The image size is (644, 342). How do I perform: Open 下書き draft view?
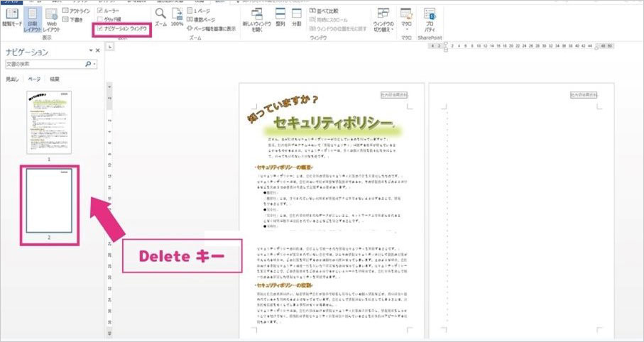(72, 19)
